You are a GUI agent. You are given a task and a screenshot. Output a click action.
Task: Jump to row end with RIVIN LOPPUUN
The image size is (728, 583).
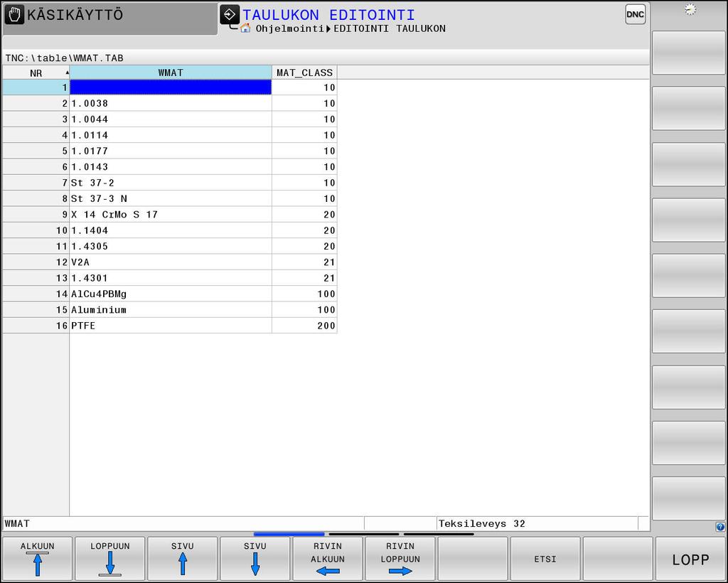400,558
